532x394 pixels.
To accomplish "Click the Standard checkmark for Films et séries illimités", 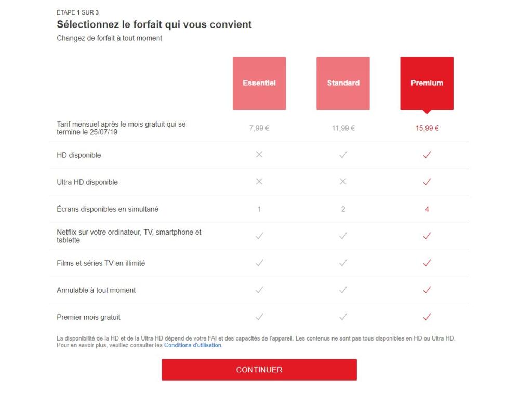I will tap(342, 263).
